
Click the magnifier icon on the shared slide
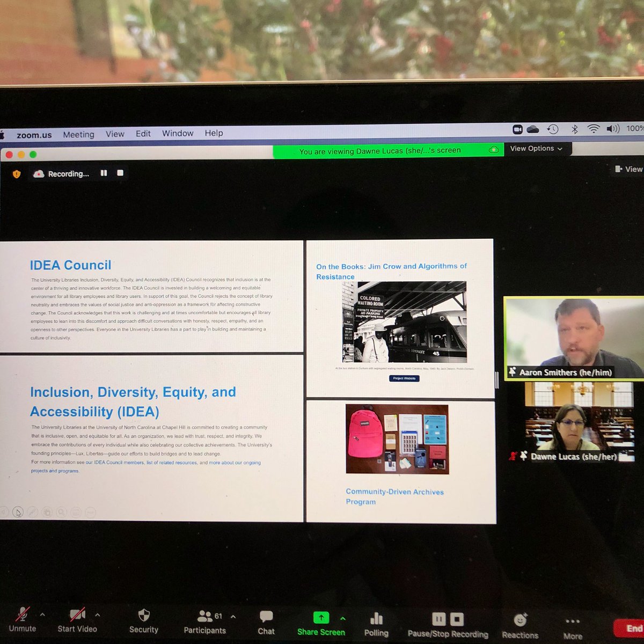[x=61, y=513]
